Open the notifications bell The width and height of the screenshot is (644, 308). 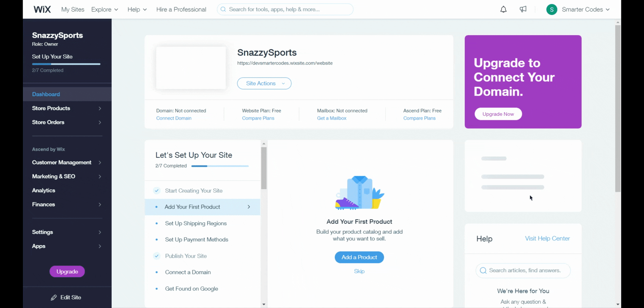pos(503,9)
